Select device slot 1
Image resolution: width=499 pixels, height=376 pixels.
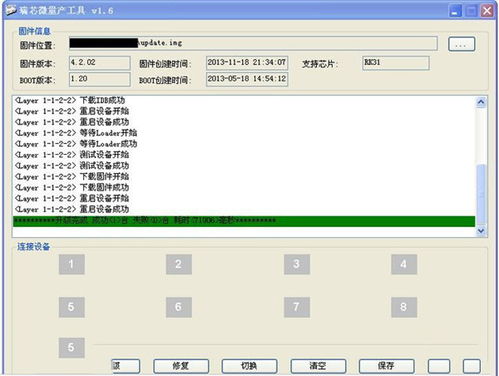72,264
